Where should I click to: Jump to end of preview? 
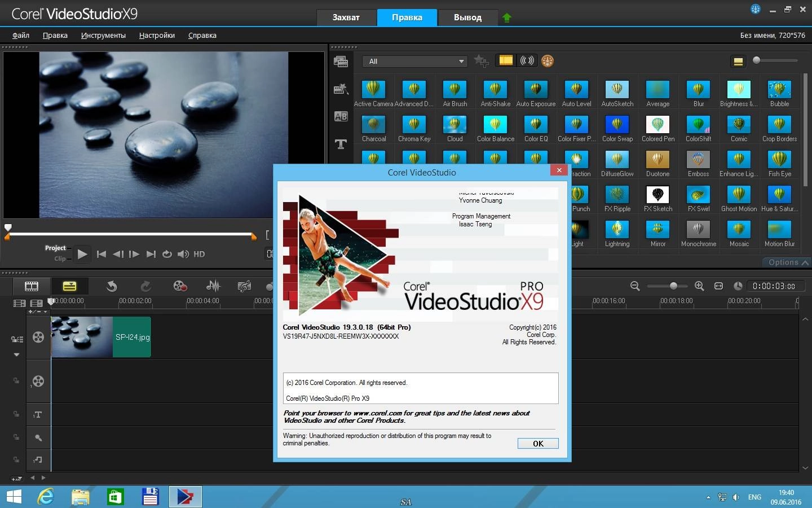click(151, 254)
